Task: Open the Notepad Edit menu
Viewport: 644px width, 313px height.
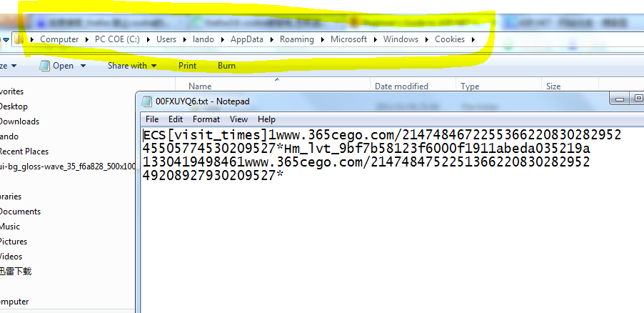Action: pyautogui.click(x=176, y=119)
